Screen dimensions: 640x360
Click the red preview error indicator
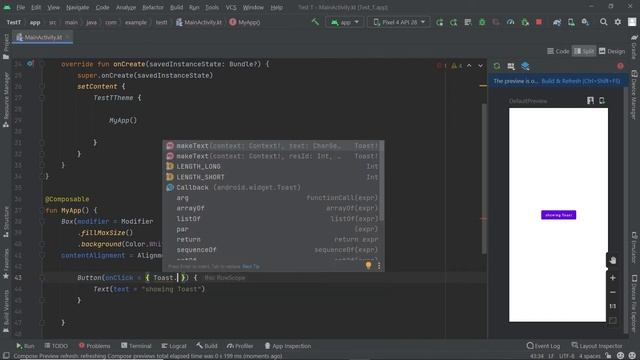[x=620, y=66]
